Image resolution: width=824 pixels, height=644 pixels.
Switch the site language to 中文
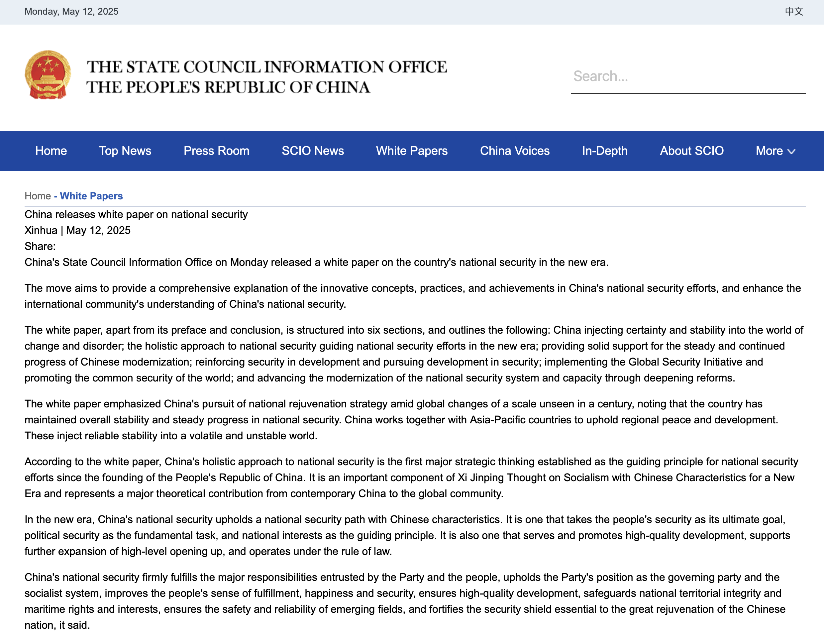pyautogui.click(x=794, y=12)
